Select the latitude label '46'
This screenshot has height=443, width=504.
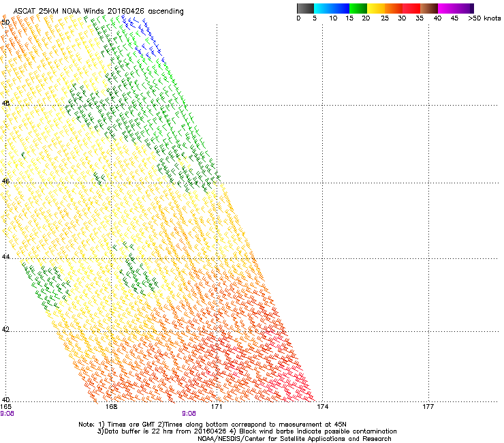pos(5,181)
